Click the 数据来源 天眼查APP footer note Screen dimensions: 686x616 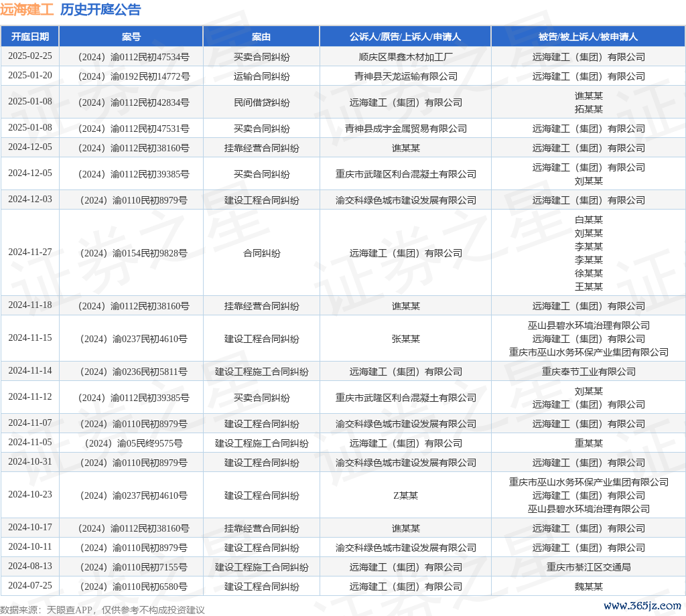coord(102,610)
